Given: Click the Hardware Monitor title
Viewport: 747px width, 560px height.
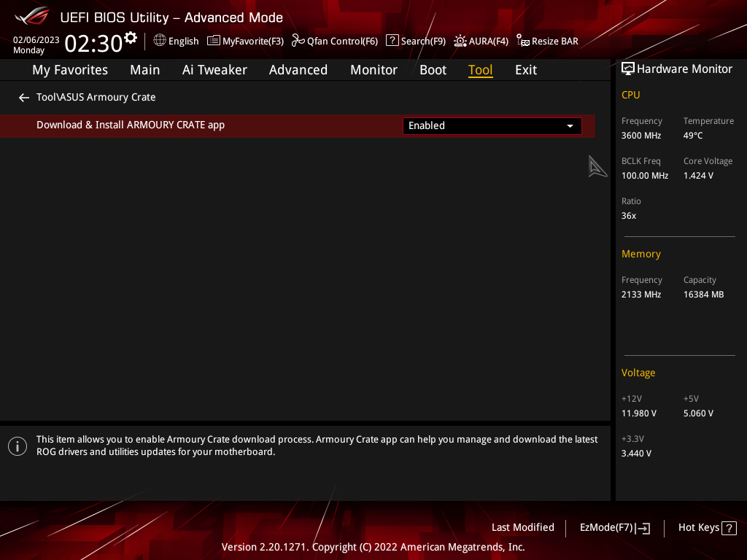Looking at the screenshot, I should [x=684, y=69].
